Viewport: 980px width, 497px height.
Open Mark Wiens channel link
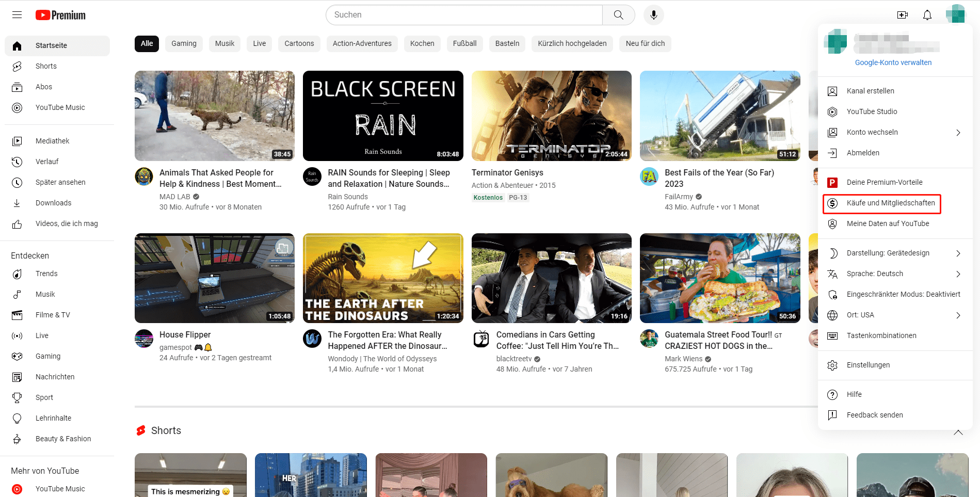(x=683, y=359)
